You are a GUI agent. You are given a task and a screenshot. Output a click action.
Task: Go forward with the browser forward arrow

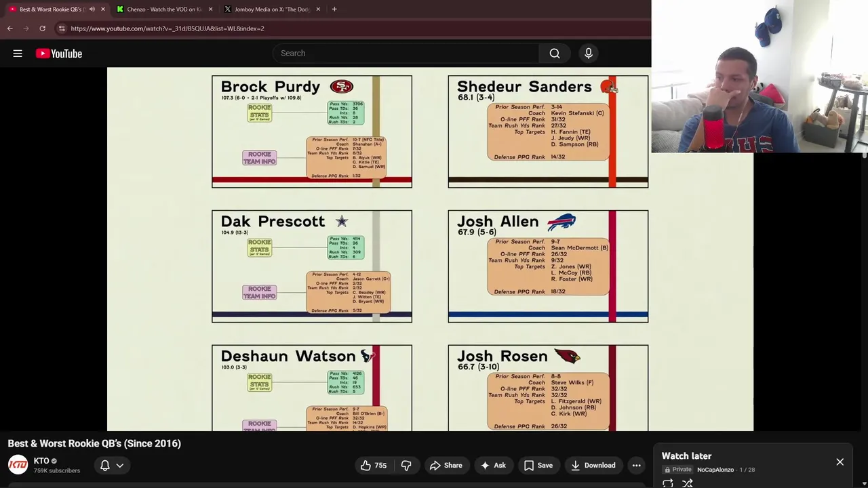(x=26, y=28)
